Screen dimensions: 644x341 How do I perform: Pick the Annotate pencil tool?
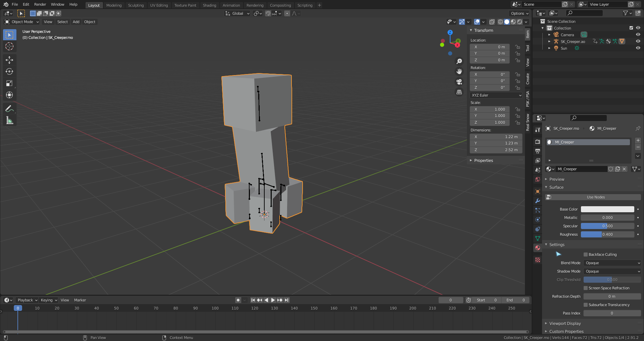point(9,109)
